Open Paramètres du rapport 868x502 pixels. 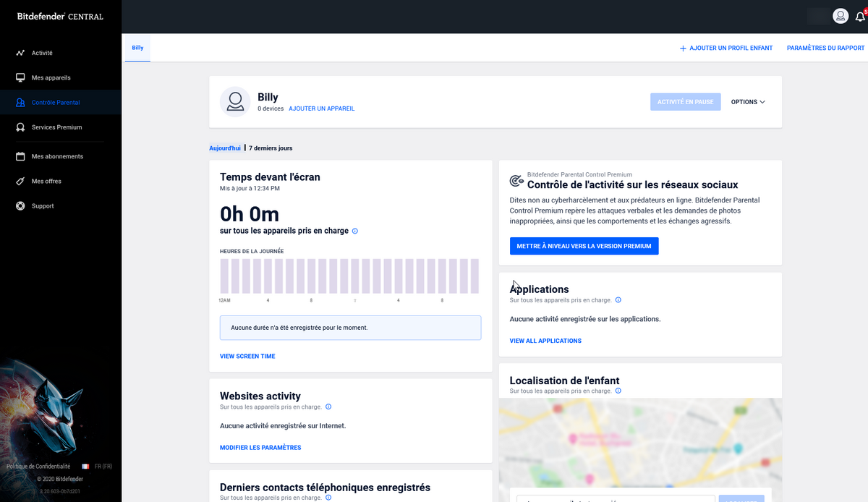[825, 48]
